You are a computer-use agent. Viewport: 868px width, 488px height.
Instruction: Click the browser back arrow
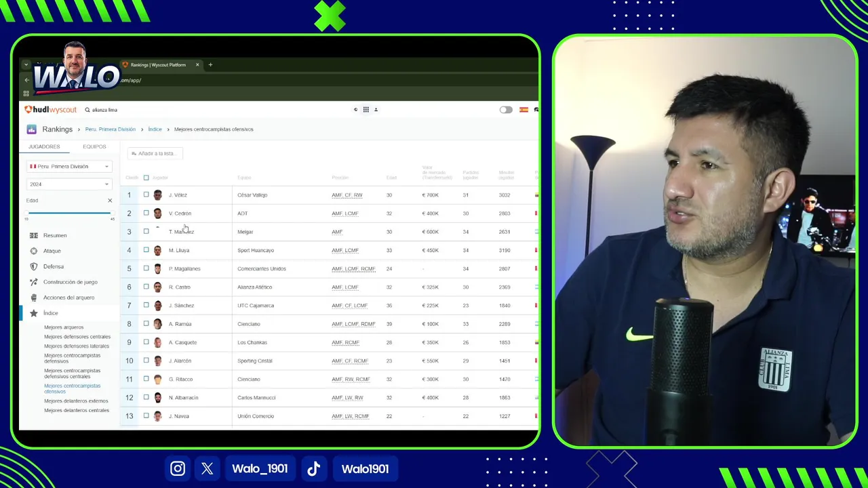tap(27, 80)
